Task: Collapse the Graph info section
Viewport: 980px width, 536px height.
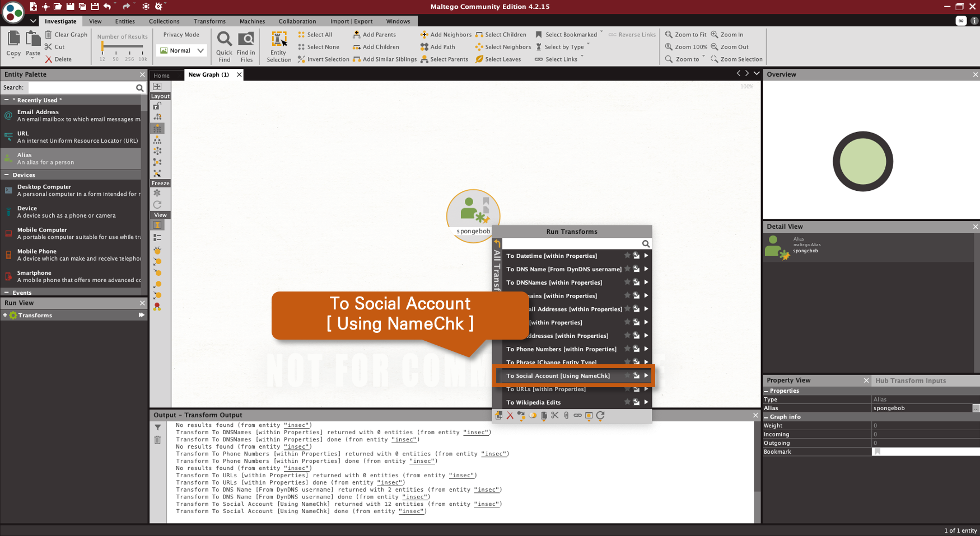Action: pyautogui.click(x=766, y=417)
